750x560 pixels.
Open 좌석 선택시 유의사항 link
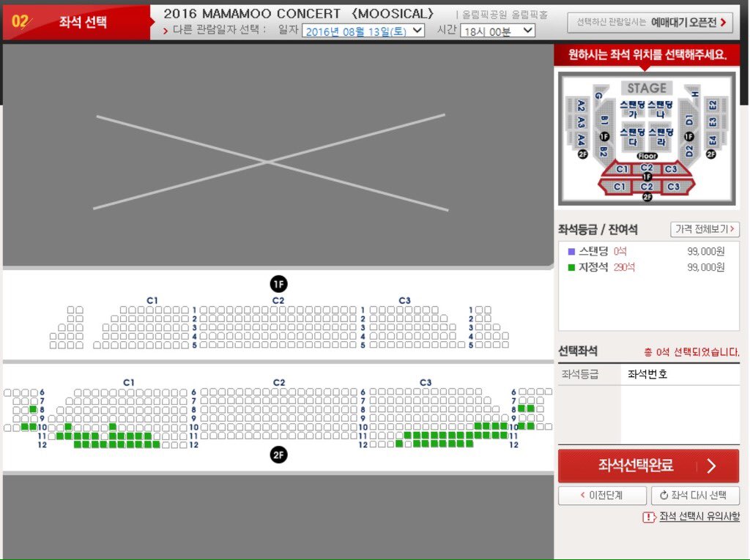click(699, 517)
